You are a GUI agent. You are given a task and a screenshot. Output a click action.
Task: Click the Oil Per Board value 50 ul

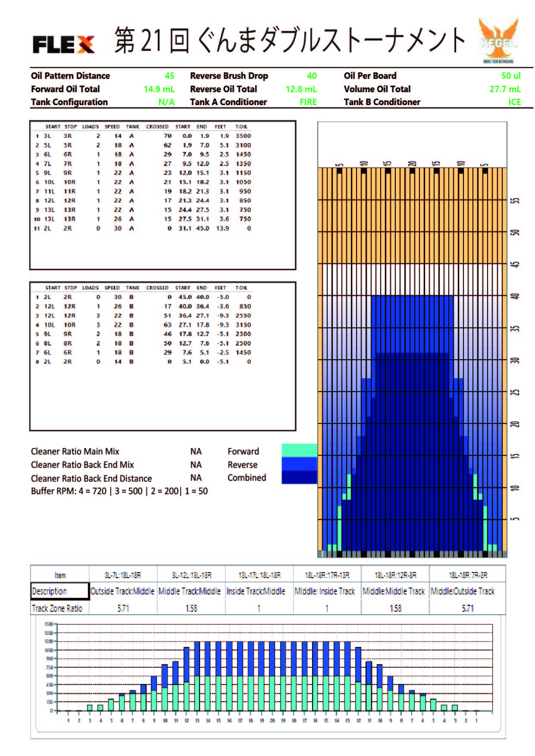[x=511, y=76]
